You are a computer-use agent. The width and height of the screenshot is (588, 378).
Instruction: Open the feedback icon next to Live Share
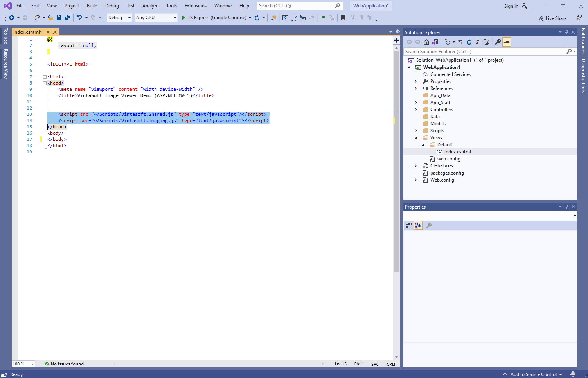(x=579, y=18)
